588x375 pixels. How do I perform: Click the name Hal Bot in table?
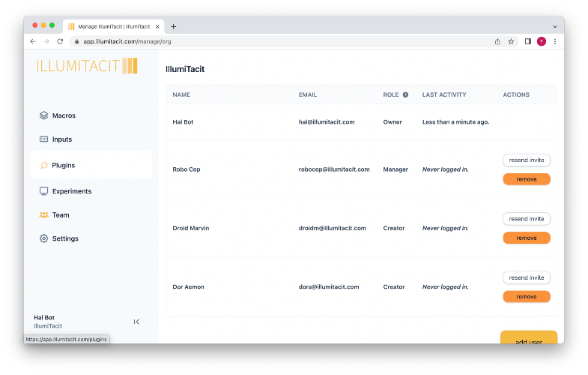click(x=183, y=122)
